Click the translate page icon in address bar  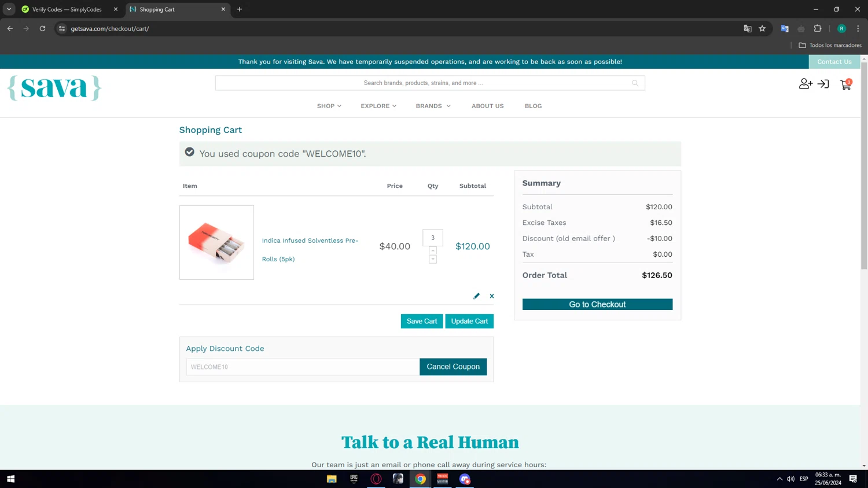748,28
